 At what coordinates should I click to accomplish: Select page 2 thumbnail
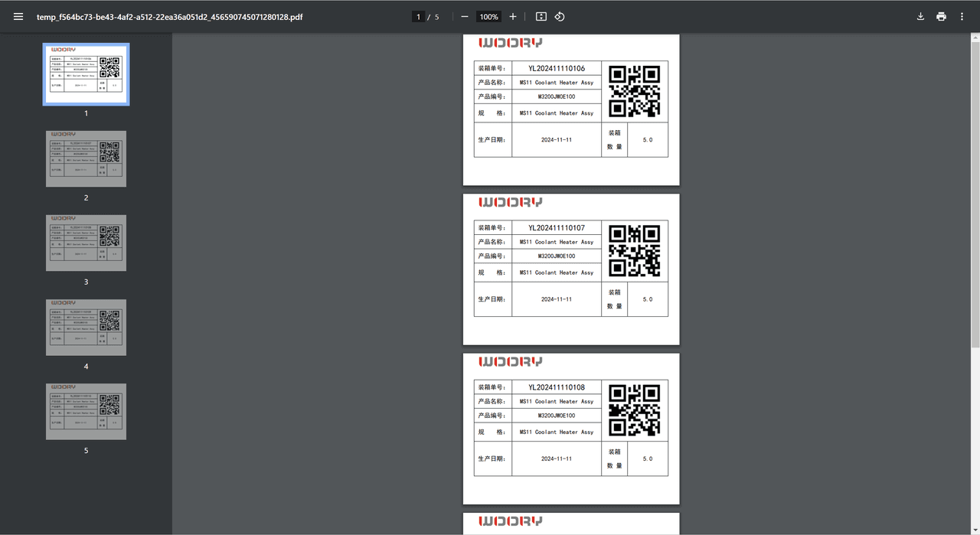(x=86, y=158)
